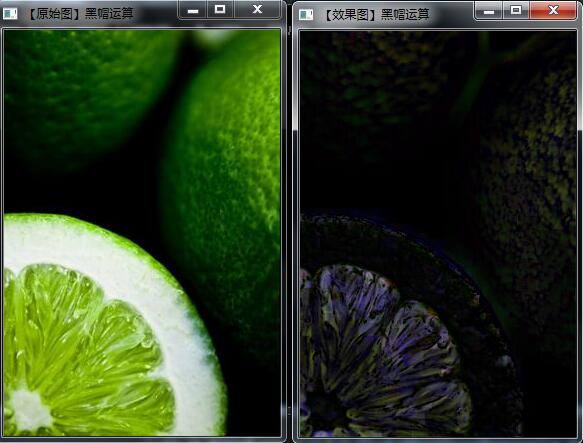Close the 【效果图】黑帽运算 window
This screenshot has width=583, height=443.
[553, 10]
